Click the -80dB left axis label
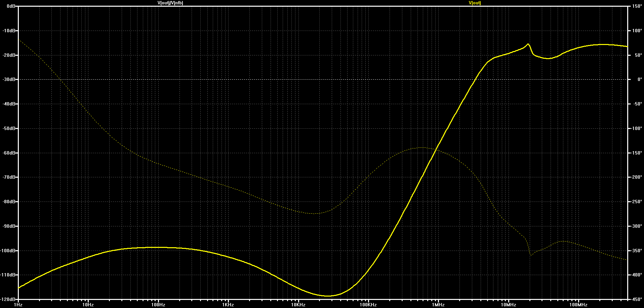Image resolution: width=644 pixels, height=308 pixels. click(9, 202)
